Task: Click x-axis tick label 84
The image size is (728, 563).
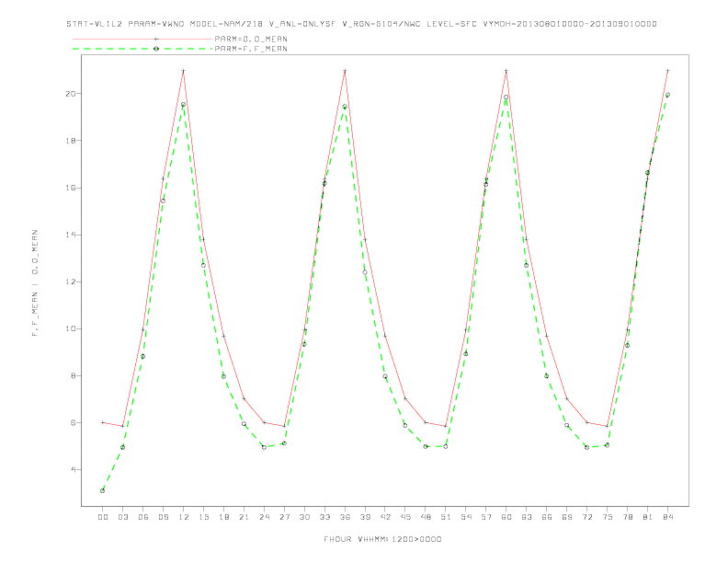Action: 668,517
